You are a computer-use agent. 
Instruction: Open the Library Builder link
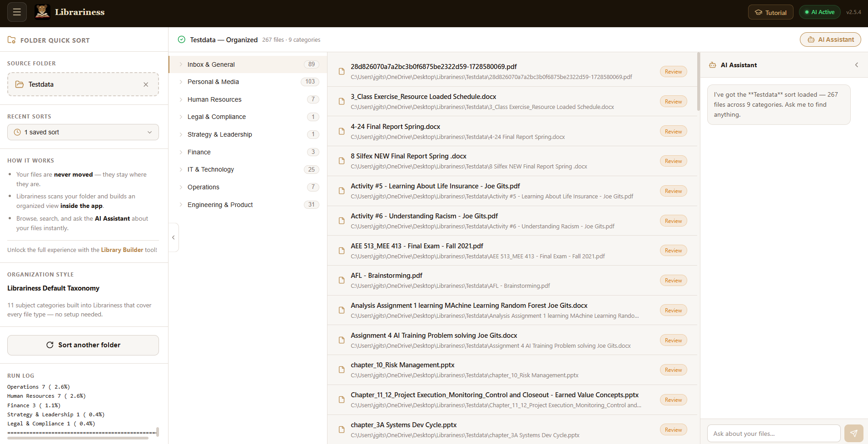click(122, 250)
